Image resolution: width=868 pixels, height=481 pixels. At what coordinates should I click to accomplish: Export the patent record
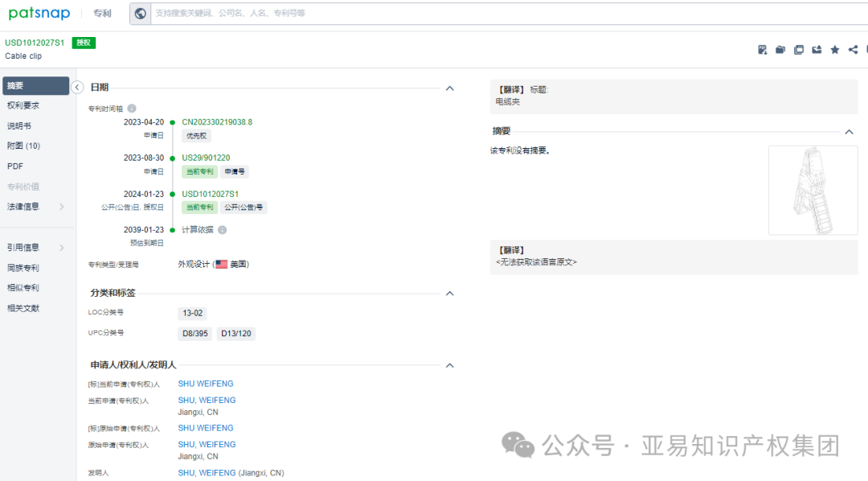[817, 49]
